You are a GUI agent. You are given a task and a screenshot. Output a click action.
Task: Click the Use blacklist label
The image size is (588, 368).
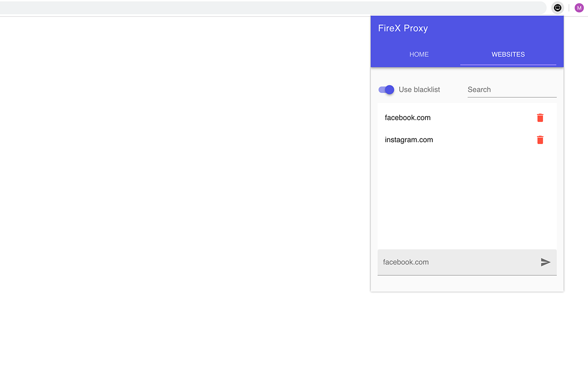pos(419,90)
